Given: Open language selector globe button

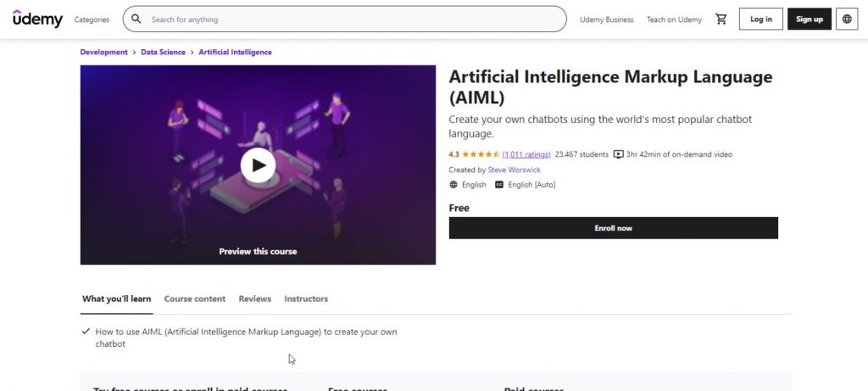Looking at the screenshot, I should click(847, 19).
